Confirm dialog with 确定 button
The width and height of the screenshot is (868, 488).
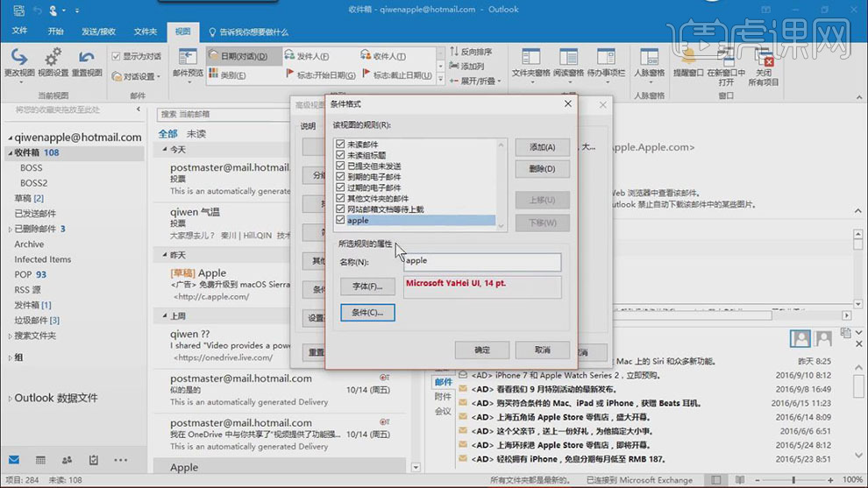click(482, 350)
